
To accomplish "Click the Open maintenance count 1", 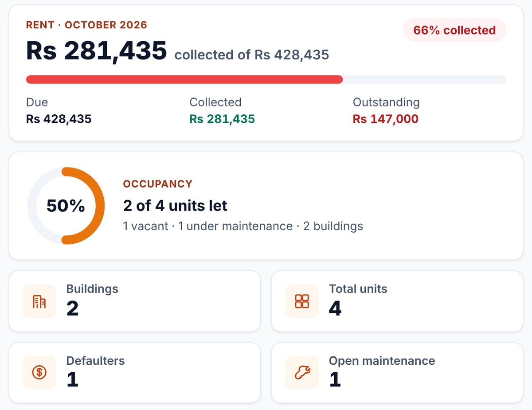I will click(x=335, y=380).
